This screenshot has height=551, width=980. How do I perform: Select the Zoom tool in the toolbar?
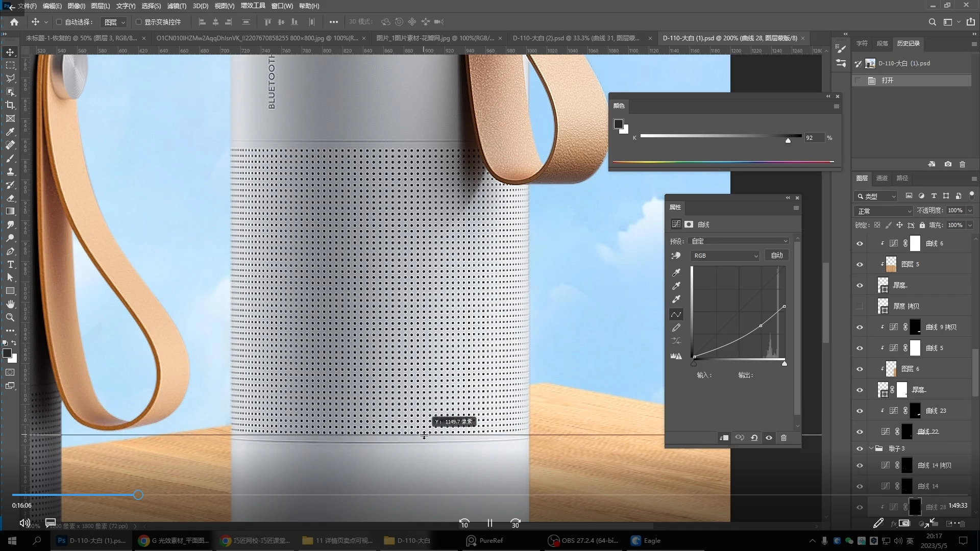point(10,317)
